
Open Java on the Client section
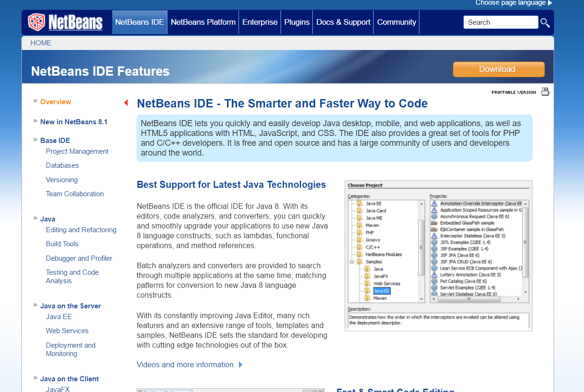(70, 379)
